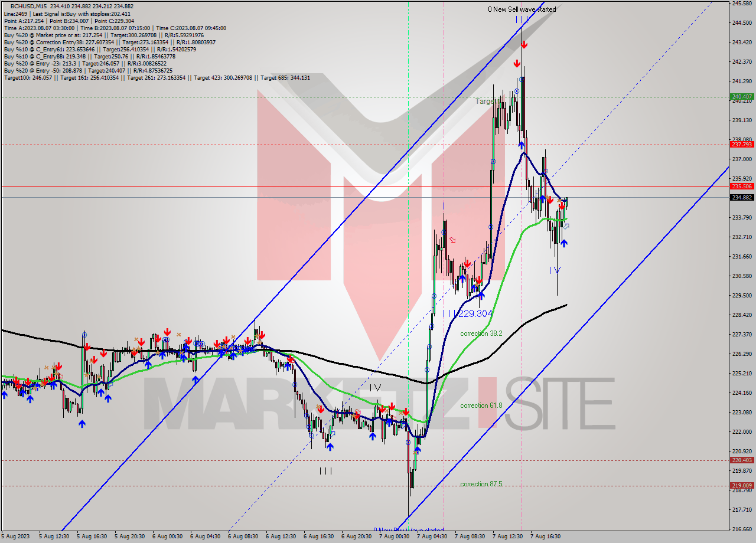Select the '5 Aug 12:30' time label
Viewport: 756px width, 543px height.
[x=54, y=537]
